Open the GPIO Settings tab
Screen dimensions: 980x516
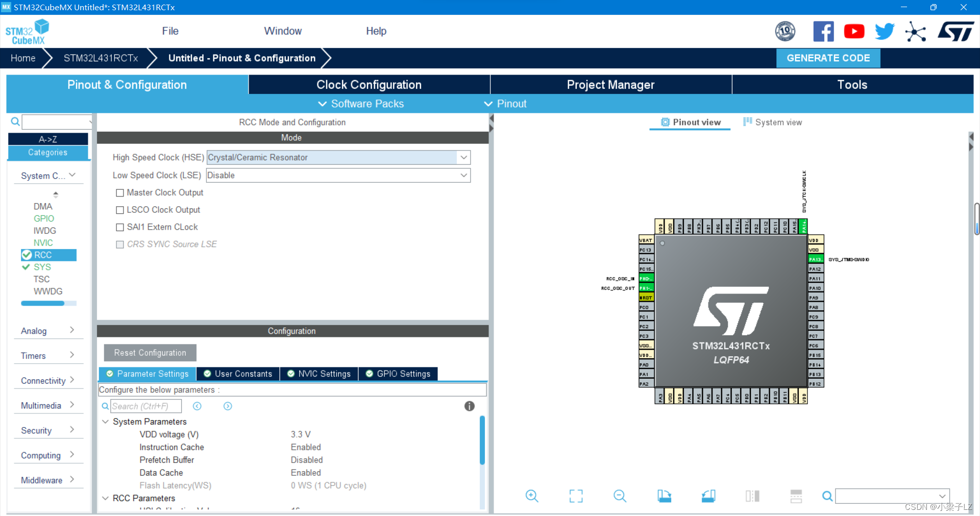click(x=398, y=374)
